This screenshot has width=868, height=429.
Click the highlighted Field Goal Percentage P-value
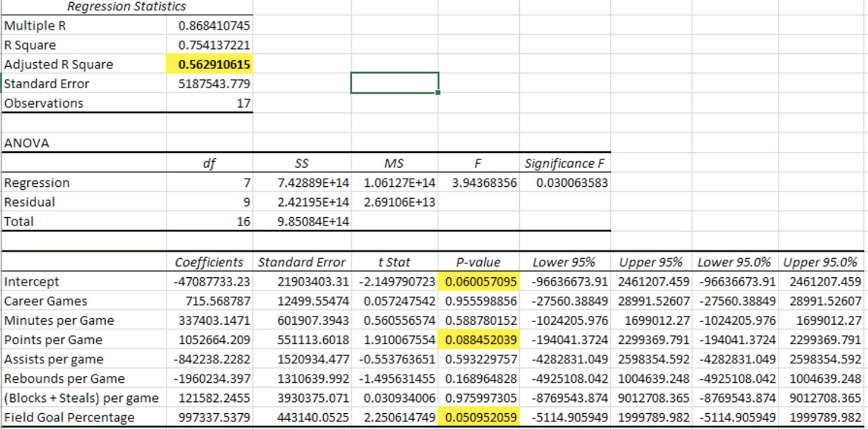pos(478,417)
